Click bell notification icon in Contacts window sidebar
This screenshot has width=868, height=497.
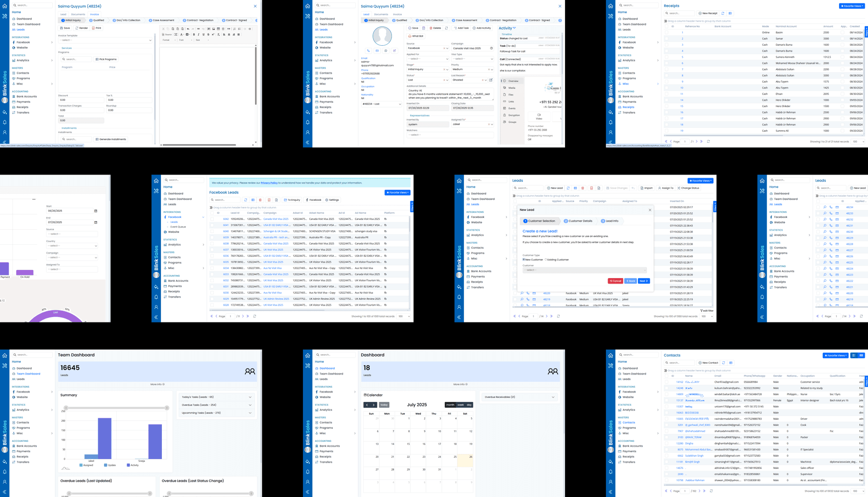[x=611, y=472]
